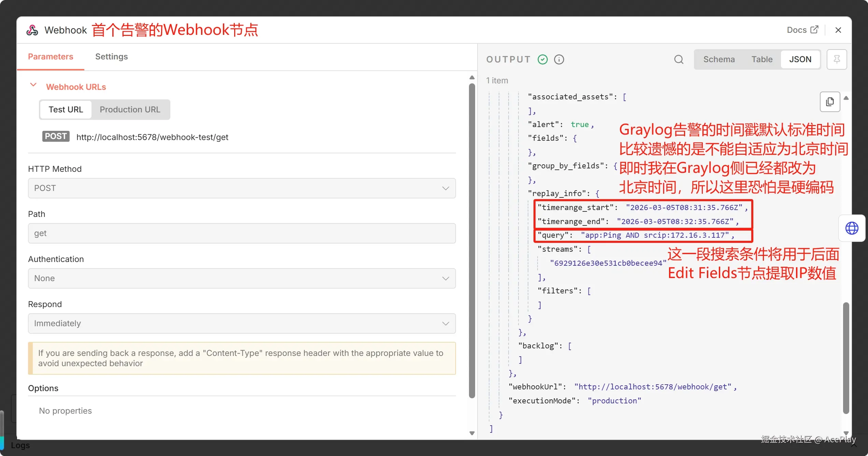The image size is (868, 456).
Task: Click the Webhook node icon in header
Action: 32,30
